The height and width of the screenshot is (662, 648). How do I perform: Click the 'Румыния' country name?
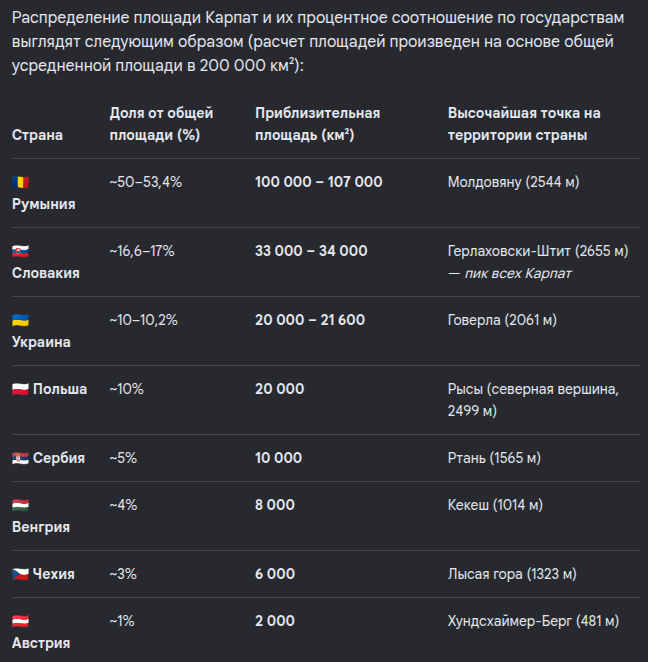(43, 204)
